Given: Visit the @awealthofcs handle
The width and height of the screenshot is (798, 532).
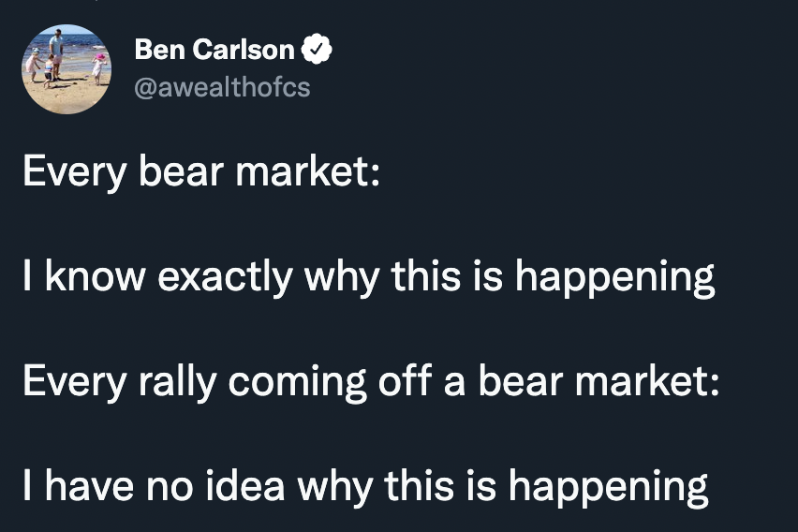Looking at the screenshot, I should point(222,88).
